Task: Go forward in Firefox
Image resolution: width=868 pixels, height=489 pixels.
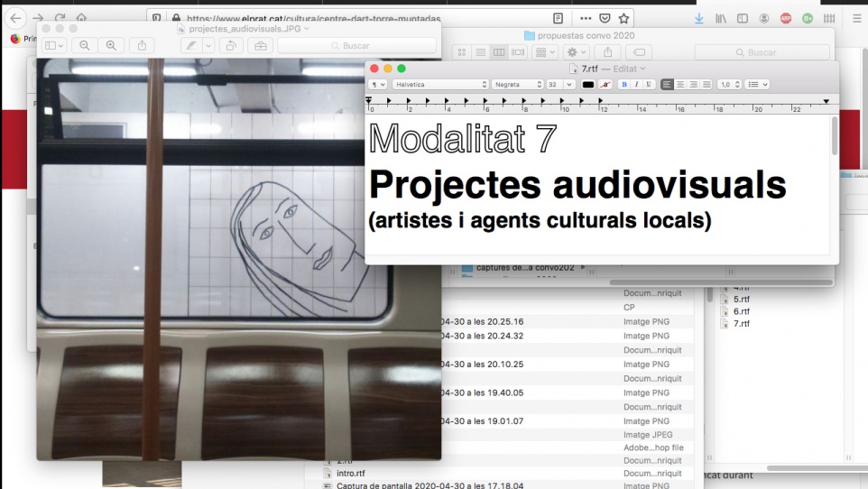Action: click(x=38, y=18)
